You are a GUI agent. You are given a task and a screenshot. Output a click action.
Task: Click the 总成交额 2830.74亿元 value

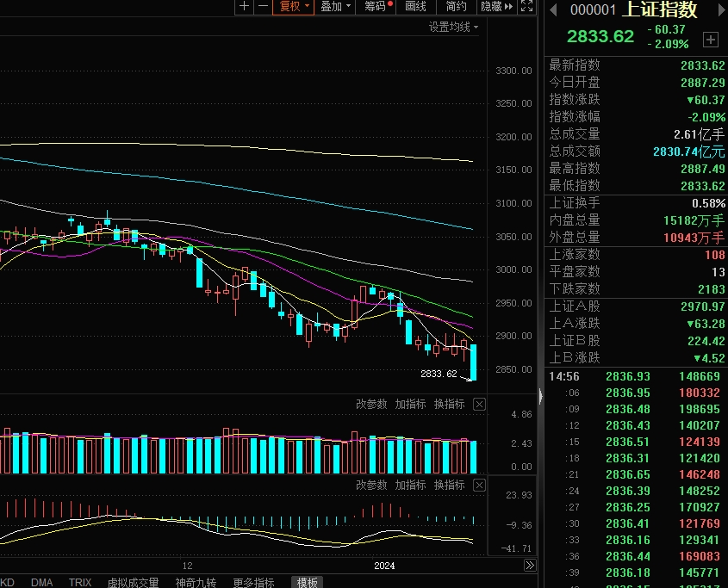[688, 152]
